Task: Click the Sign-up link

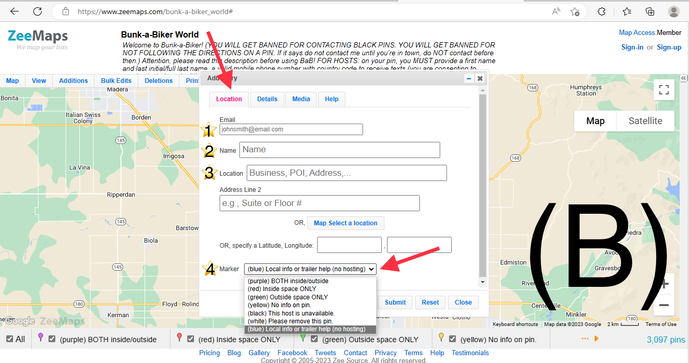Action: 669,47
